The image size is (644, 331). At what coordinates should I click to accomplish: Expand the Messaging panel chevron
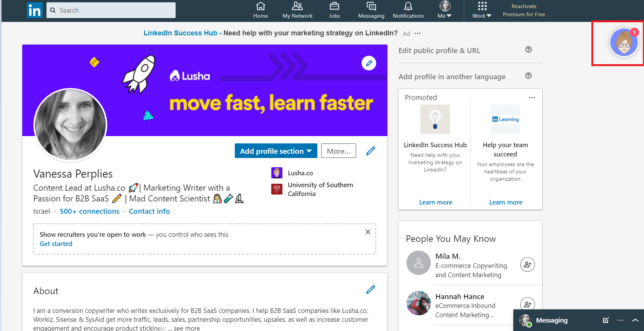(635, 320)
